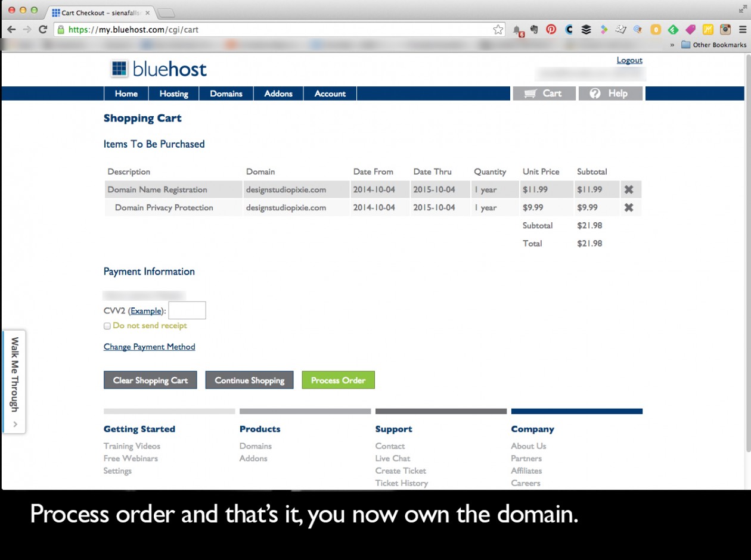Open the Create Ticket footer link
The image size is (751, 560).
click(401, 471)
